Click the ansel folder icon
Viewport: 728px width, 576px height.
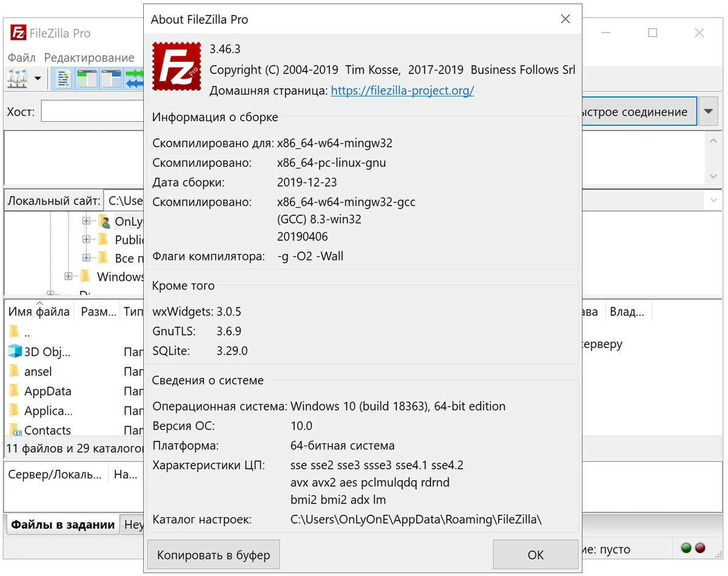coord(14,371)
